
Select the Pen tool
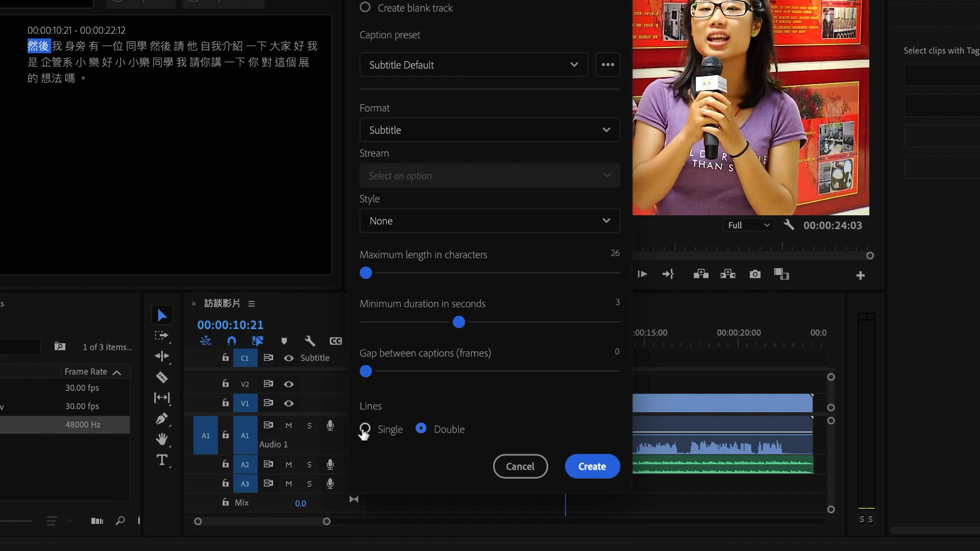pyautogui.click(x=162, y=419)
